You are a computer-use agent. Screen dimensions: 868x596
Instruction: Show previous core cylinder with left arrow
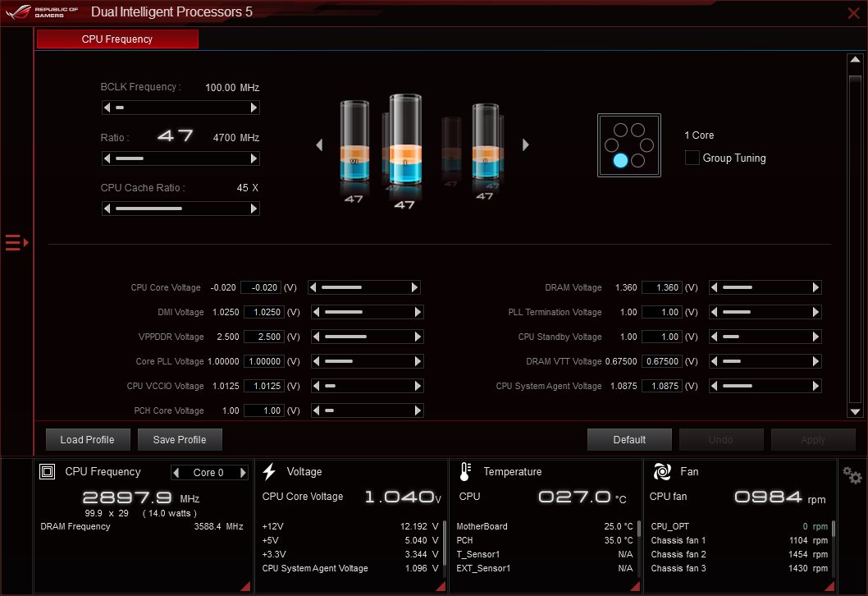(x=319, y=144)
